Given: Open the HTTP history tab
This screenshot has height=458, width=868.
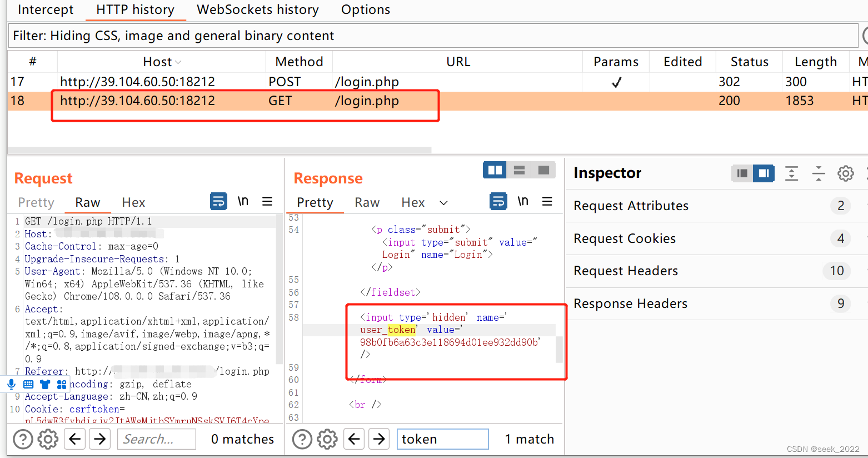Looking at the screenshot, I should coord(135,9).
